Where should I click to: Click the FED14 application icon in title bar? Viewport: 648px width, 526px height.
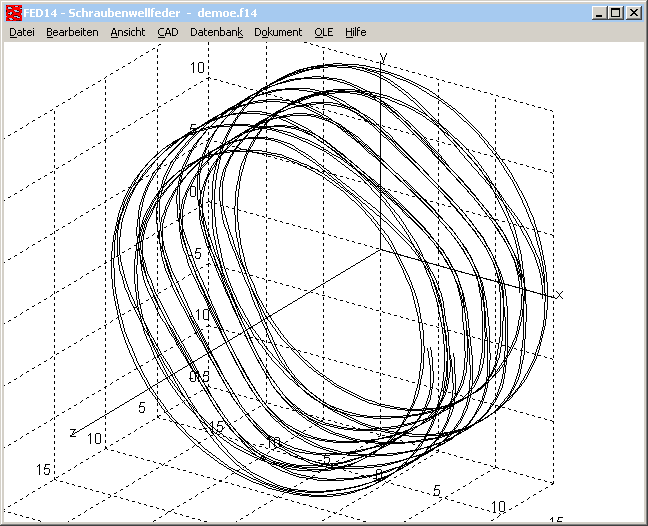[x=13, y=13]
